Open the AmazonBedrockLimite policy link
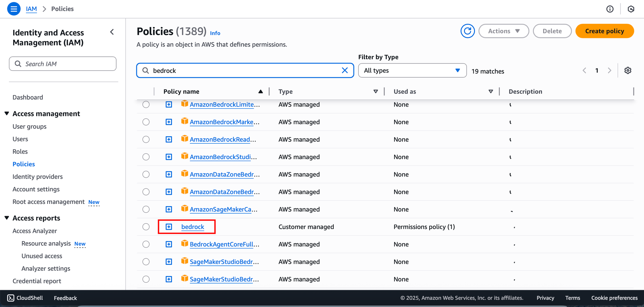 point(224,104)
